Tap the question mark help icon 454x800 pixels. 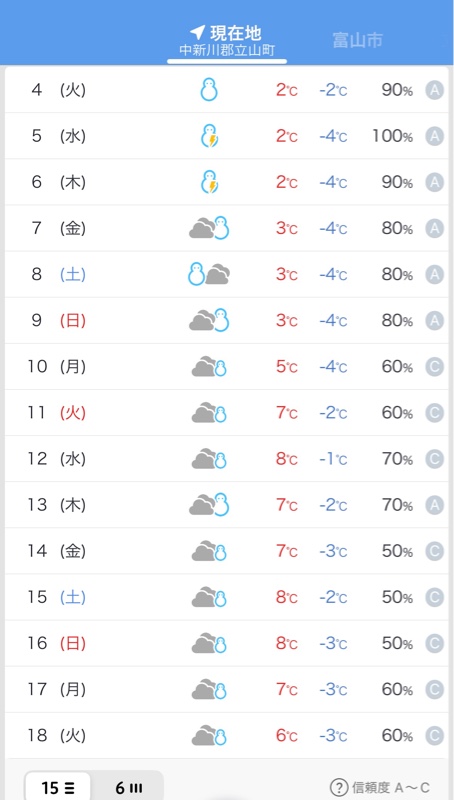[x=339, y=787]
